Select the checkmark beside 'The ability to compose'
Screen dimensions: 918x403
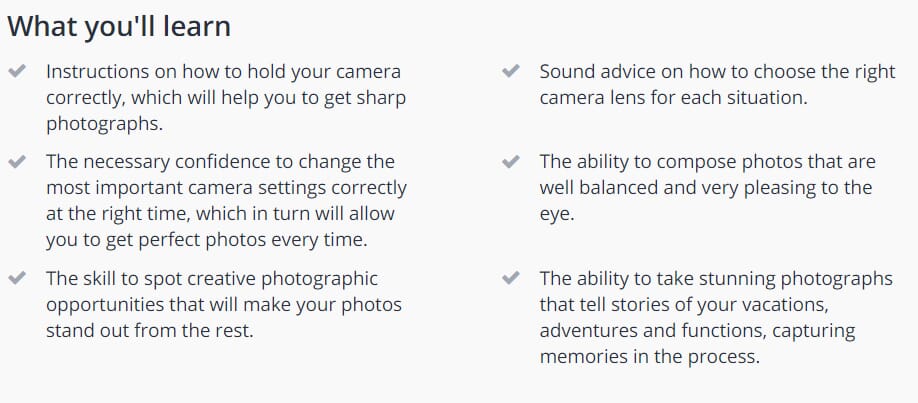pyautogui.click(x=511, y=160)
